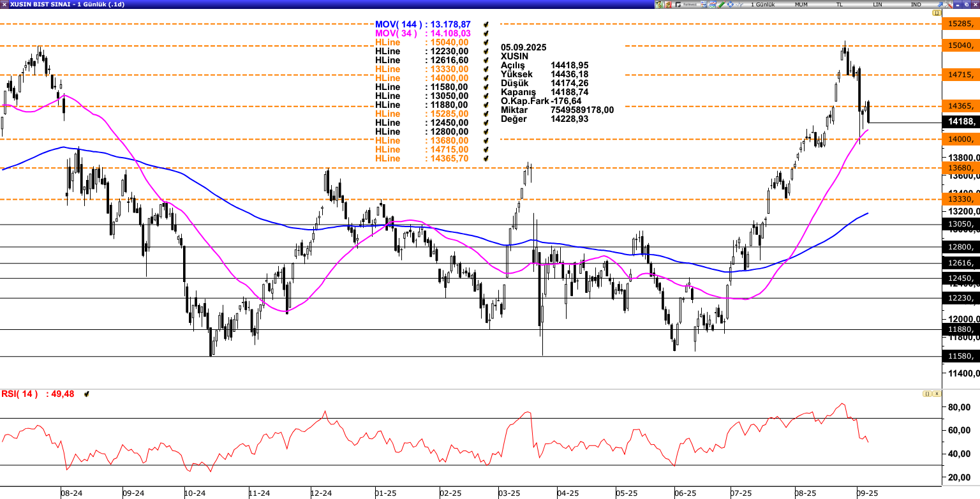Open the wrench and screwdriver settings icon
980x499 pixels.
(x=948, y=4)
